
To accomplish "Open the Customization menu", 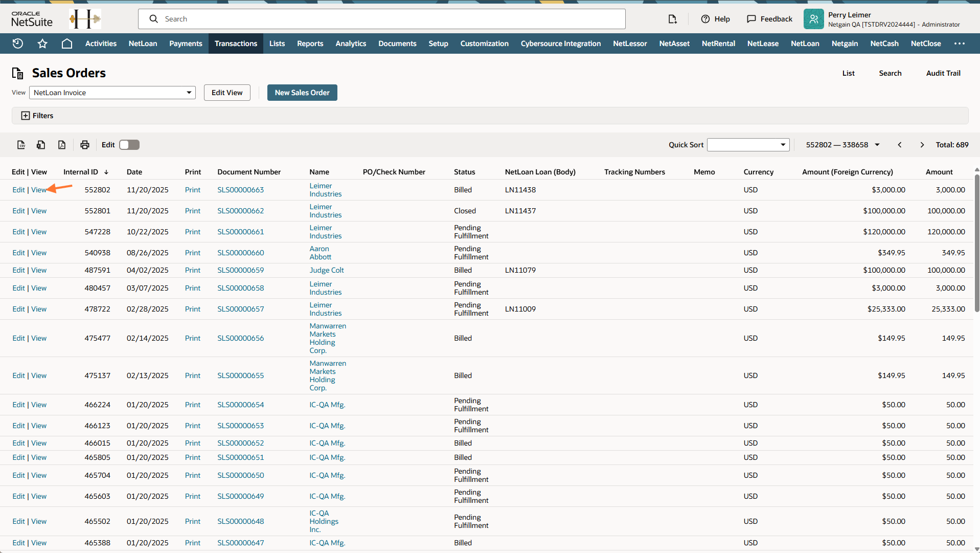I will click(484, 43).
